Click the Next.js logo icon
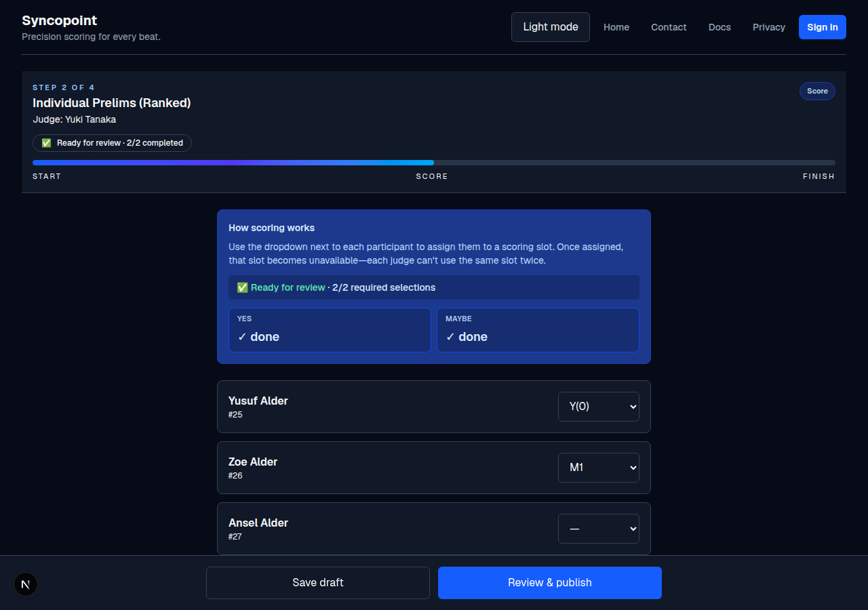The image size is (868, 610). coord(26,584)
